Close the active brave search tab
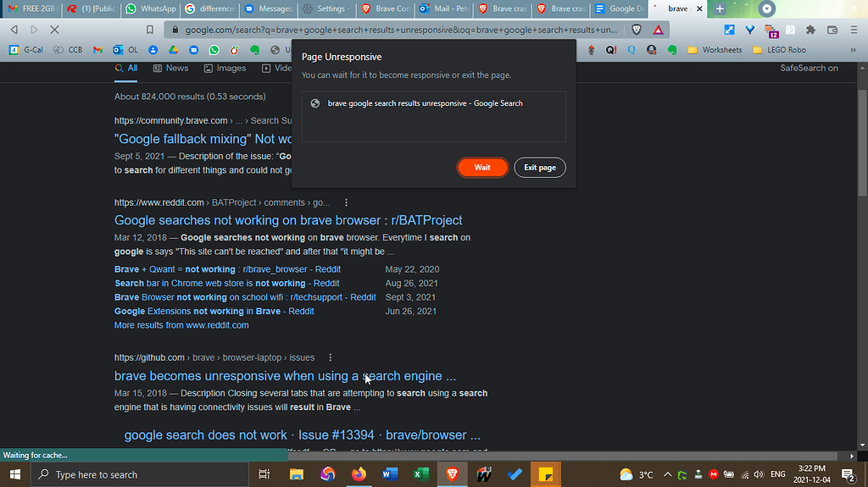Screen dimensions: 868x487 click(699, 8)
